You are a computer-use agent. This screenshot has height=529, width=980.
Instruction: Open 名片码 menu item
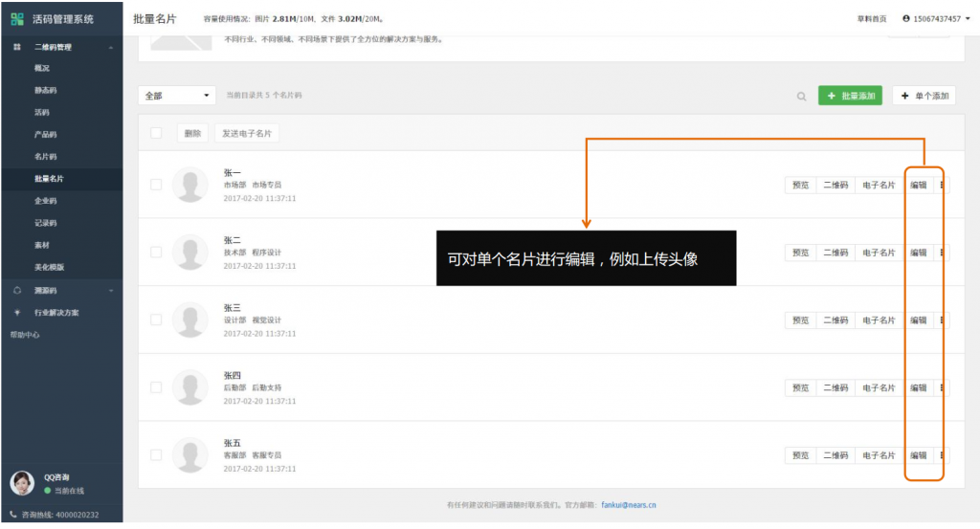tap(46, 157)
